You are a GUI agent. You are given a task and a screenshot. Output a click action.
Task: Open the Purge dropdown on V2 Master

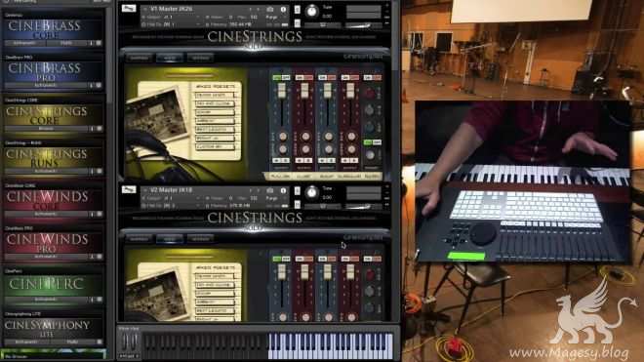(274, 198)
